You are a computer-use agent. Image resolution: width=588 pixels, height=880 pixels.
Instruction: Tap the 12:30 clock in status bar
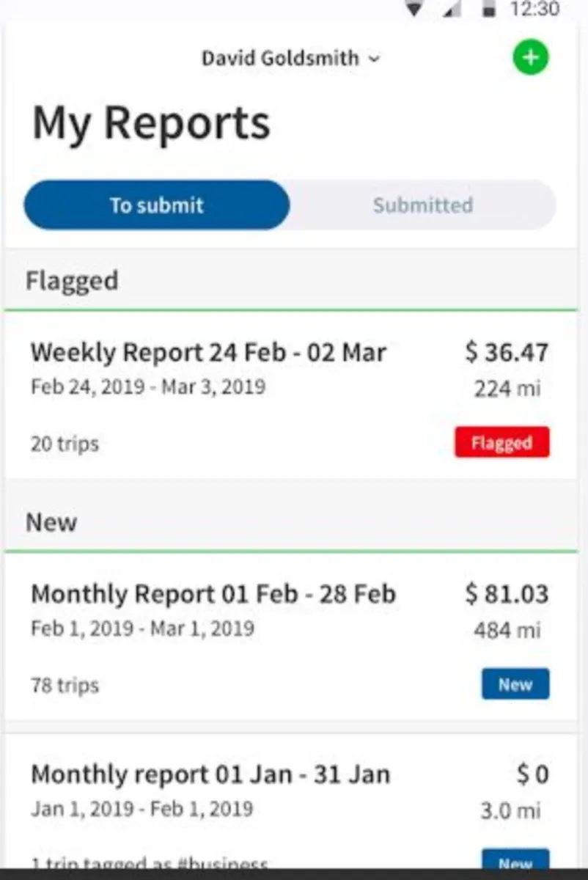pyautogui.click(x=534, y=9)
